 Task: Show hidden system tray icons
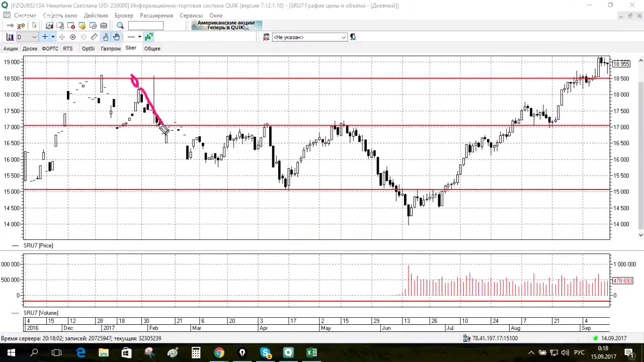point(531,353)
